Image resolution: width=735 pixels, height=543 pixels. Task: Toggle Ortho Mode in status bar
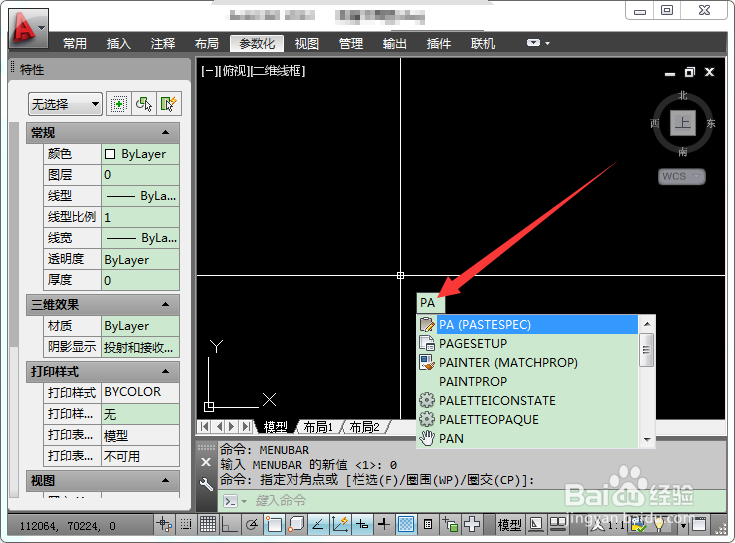(x=230, y=524)
